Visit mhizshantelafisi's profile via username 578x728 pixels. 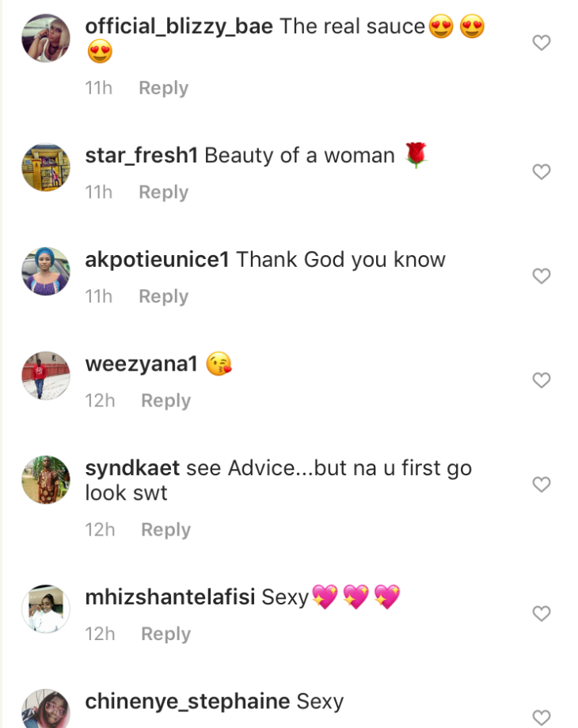169,597
